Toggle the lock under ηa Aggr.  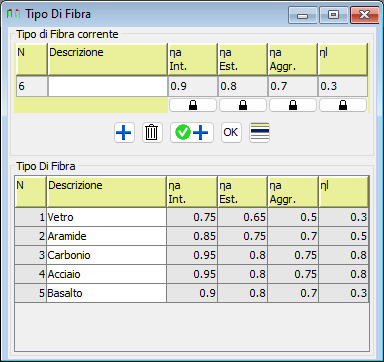[293, 105]
